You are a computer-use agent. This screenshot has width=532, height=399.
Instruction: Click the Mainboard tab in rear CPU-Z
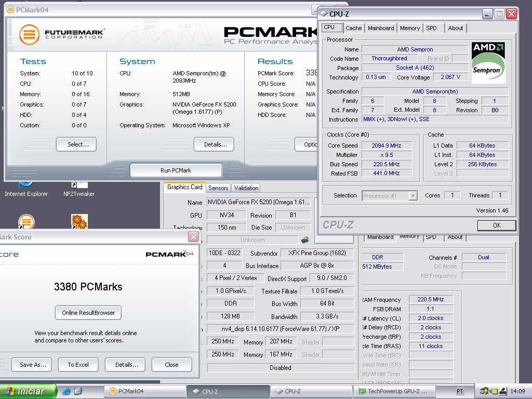tap(380, 237)
